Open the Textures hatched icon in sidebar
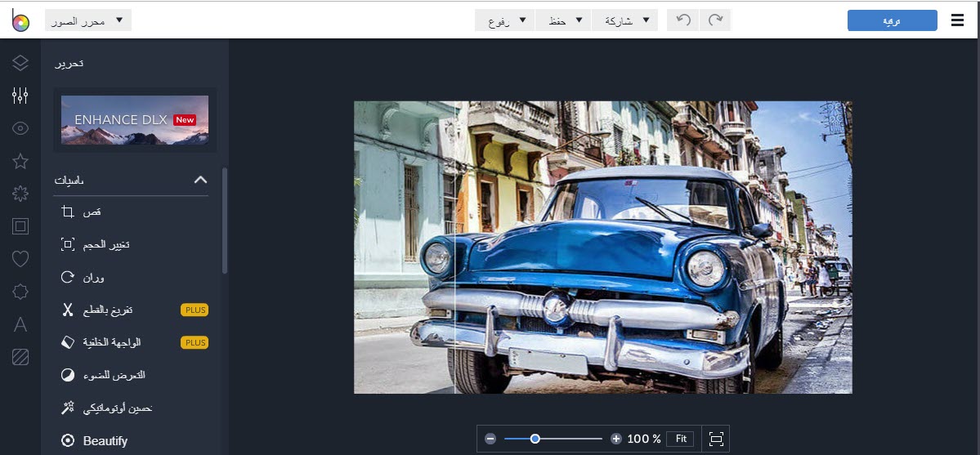Image resolution: width=980 pixels, height=455 pixels. pyautogui.click(x=20, y=357)
